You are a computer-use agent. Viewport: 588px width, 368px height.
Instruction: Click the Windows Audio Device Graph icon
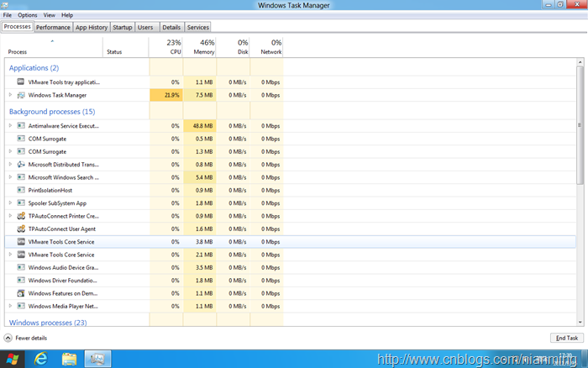point(21,267)
